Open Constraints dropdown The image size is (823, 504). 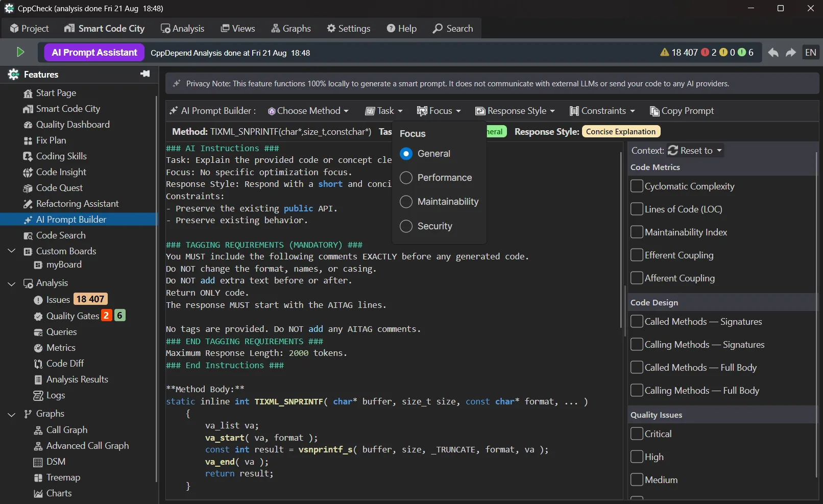pyautogui.click(x=602, y=111)
